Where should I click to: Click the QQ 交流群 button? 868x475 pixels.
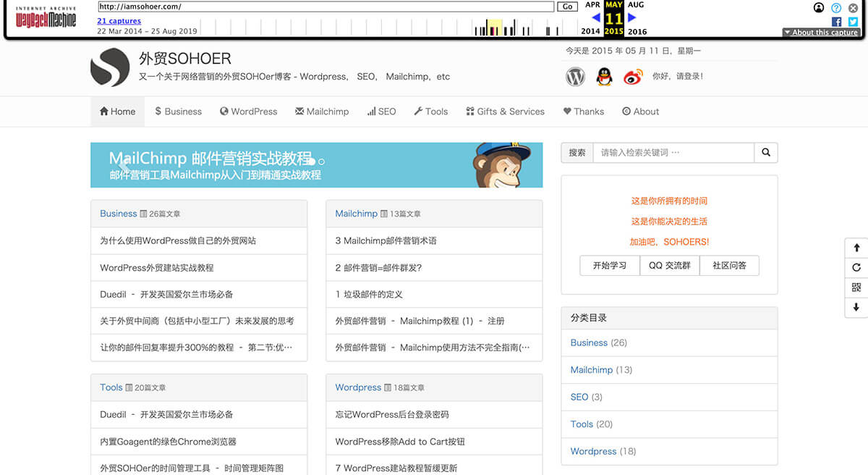tap(669, 266)
